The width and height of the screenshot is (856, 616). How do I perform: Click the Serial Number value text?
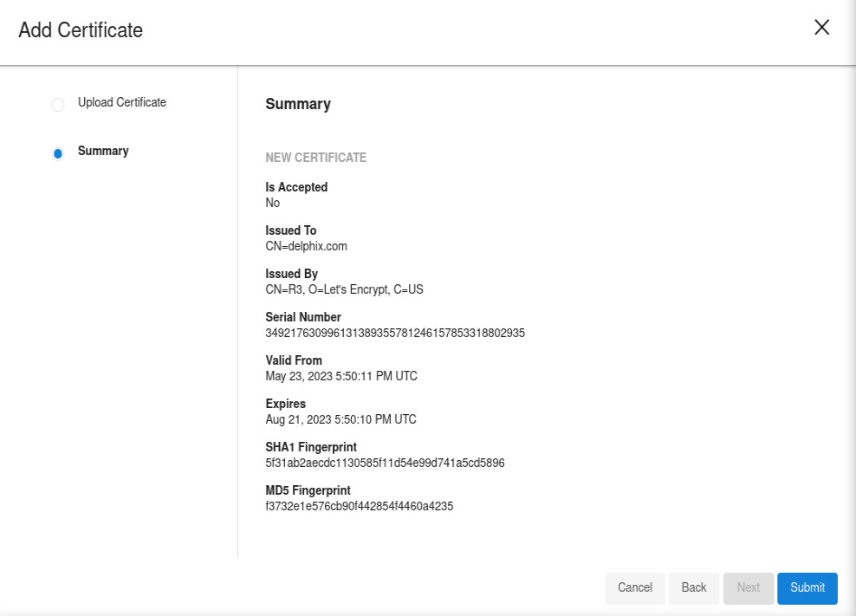click(395, 333)
